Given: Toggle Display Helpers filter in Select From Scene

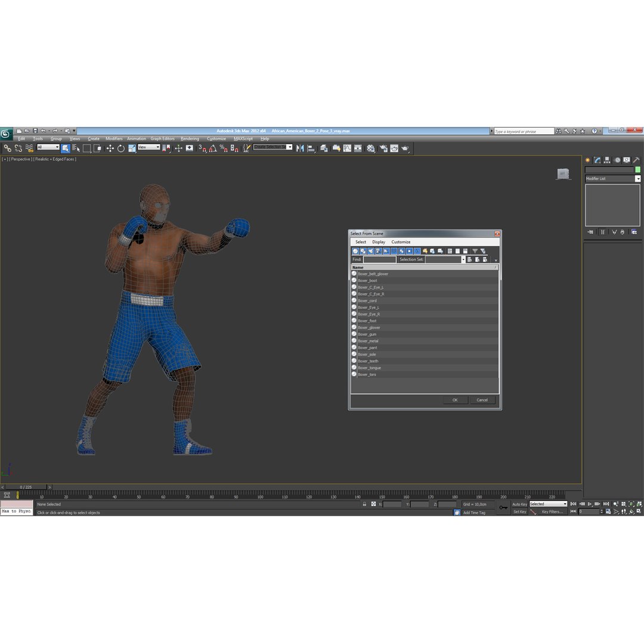Looking at the screenshot, I should click(x=386, y=251).
